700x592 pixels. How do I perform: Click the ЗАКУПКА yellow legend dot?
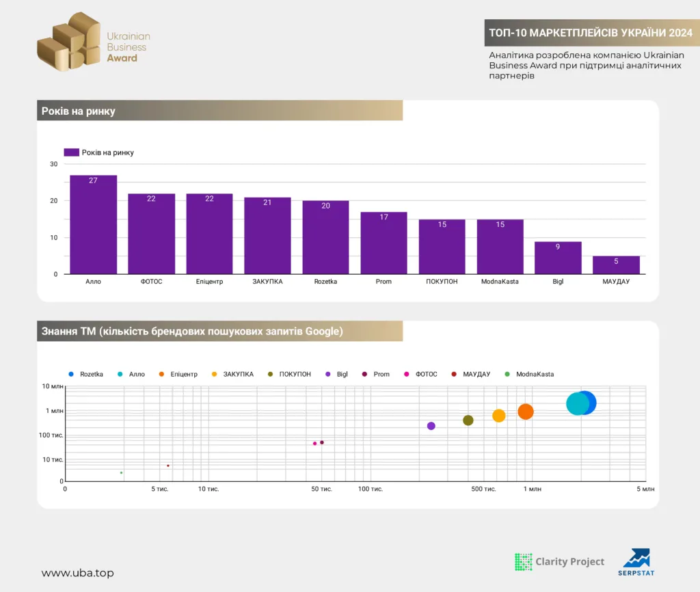tap(214, 374)
